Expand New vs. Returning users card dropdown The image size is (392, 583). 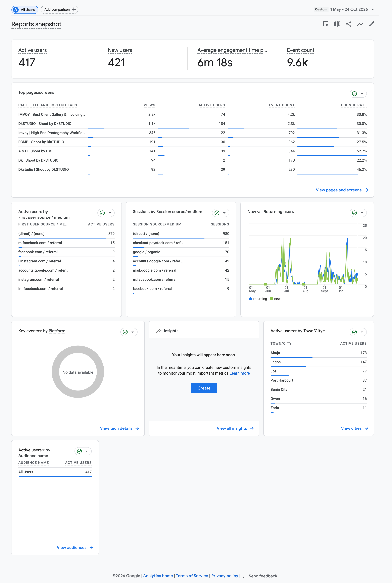(362, 213)
